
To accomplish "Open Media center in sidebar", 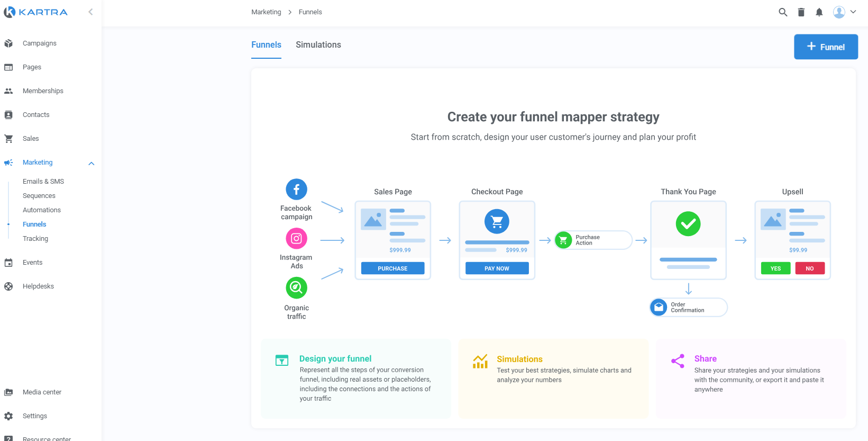I will (x=42, y=392).
